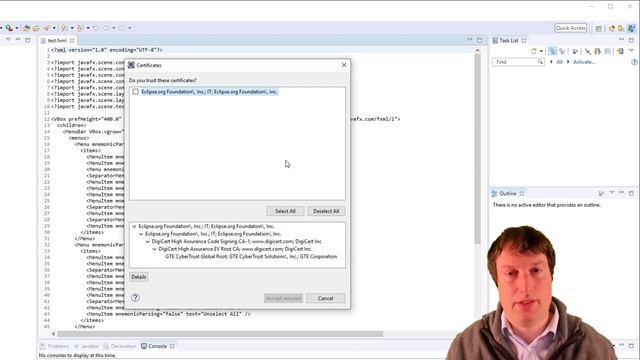This screenshot has height=360, width=640.
Task: Select the Eclipse.org Foundation certificate list entry
Action: [210, 92]
